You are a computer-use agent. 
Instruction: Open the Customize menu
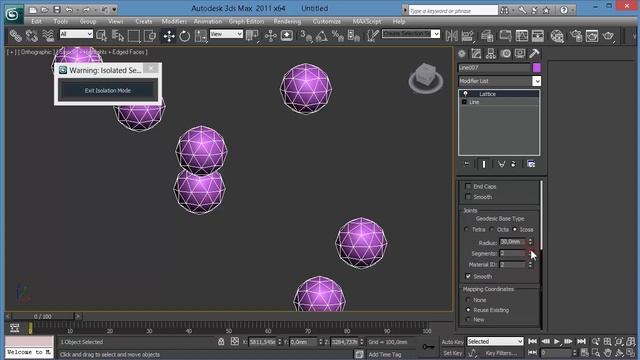327,21
